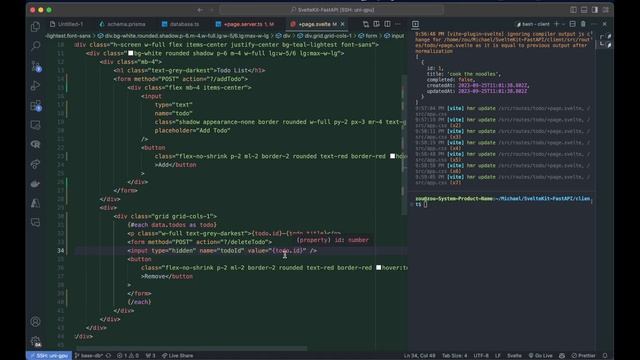Open Run and Debug view
Image resolution: width=640 pixels, height=360 pixels.
click(x=36, y=86)
